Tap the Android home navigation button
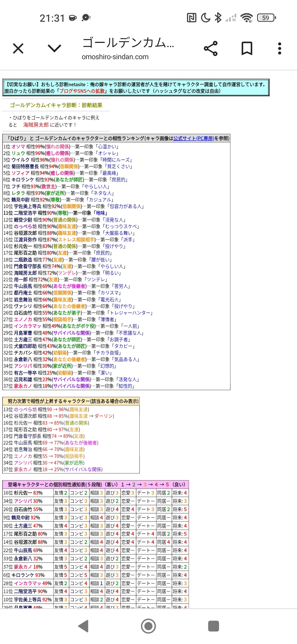Image resolution: width=297 pixels, height=644 pixels. (148, 626)
